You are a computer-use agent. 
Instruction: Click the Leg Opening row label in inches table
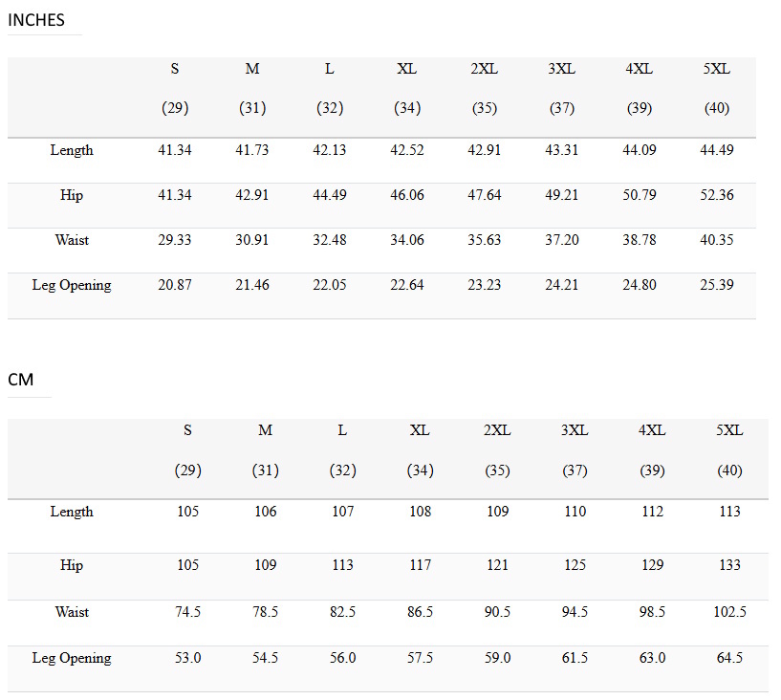(72, 285)
